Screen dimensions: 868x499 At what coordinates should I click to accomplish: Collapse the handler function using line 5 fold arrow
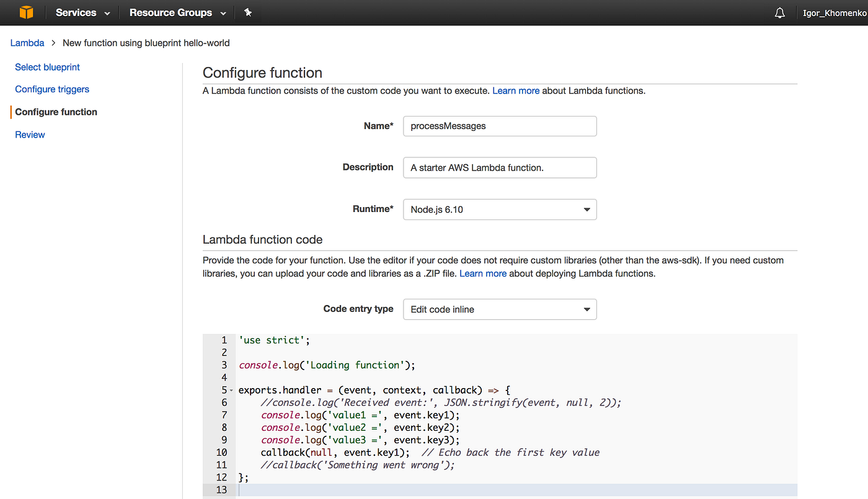[230, 391]
